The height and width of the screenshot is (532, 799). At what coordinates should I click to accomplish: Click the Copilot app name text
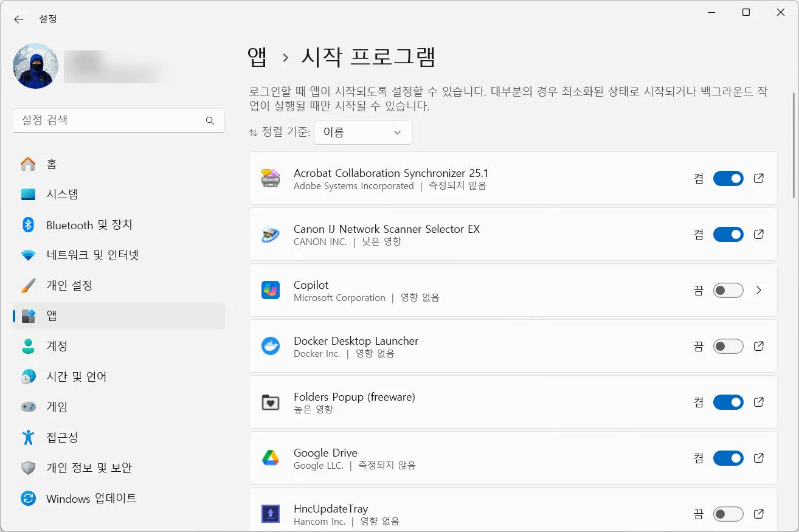[311, 285]
